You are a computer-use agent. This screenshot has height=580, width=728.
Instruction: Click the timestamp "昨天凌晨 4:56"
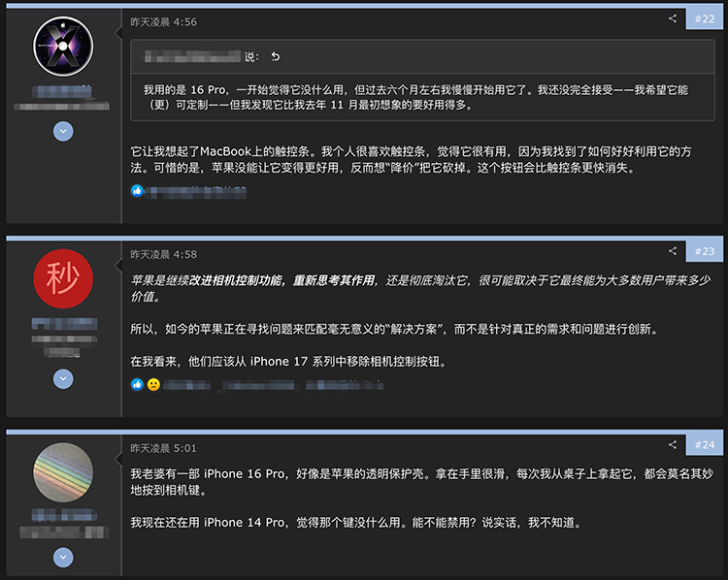point(164,21)
